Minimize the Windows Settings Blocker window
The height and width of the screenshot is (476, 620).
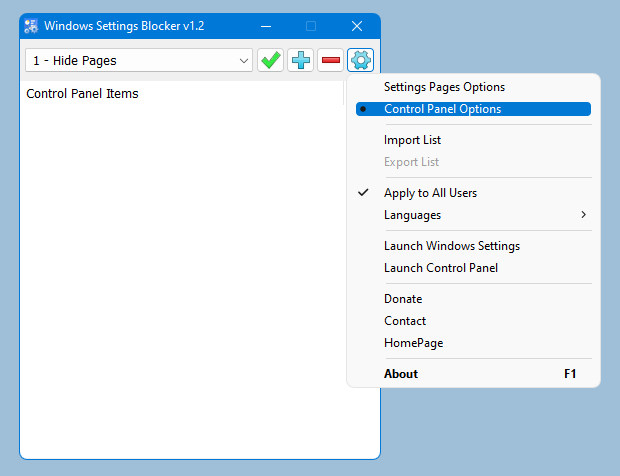pos(265,26)
